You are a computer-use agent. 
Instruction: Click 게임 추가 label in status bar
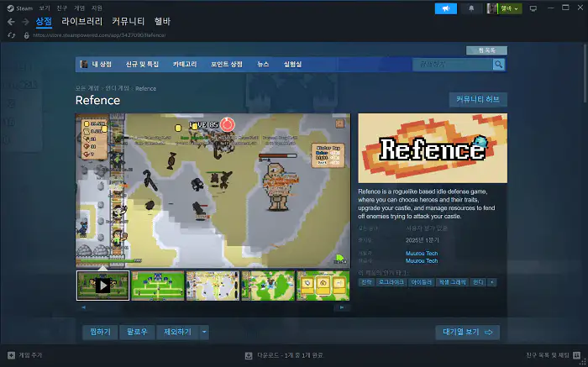tap(30, 355)
